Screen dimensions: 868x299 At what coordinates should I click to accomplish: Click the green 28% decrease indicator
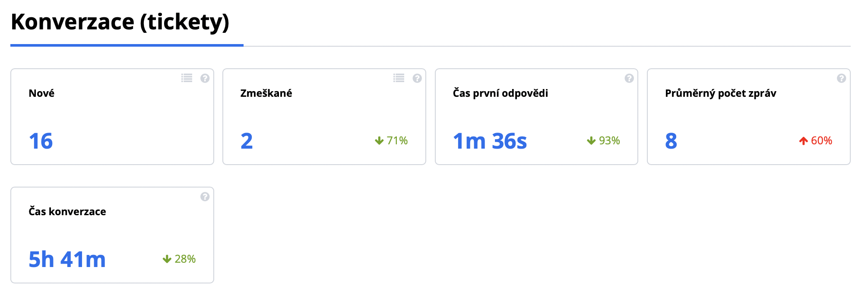(x=180, y=259)
